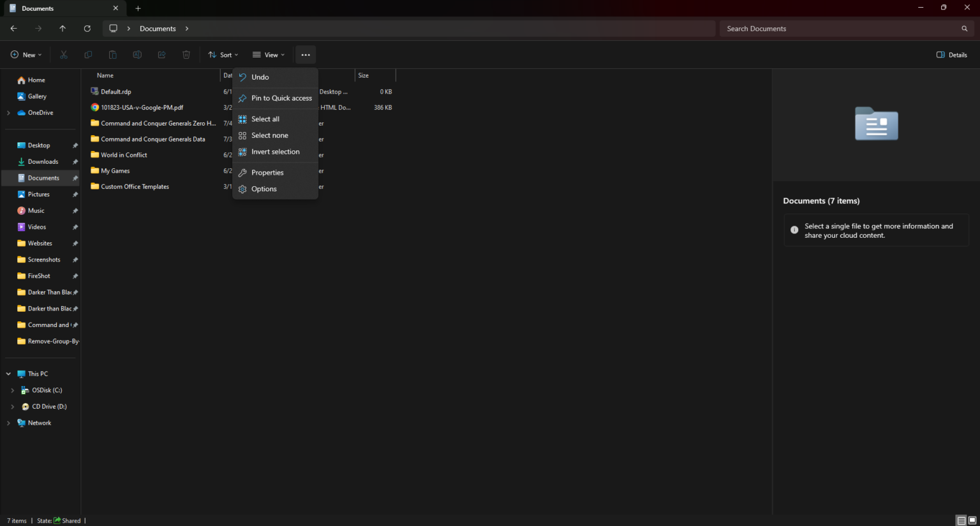Viewport: 980px width, 526px height.
Task: Click the Delete trash icon
Action: tap(186, 54)
